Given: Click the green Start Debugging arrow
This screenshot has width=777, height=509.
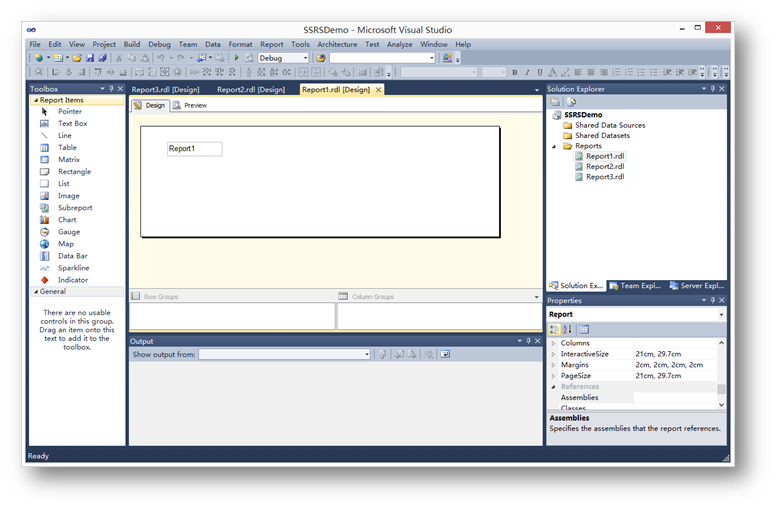Looking at the screenshot, I should [236, 58].
